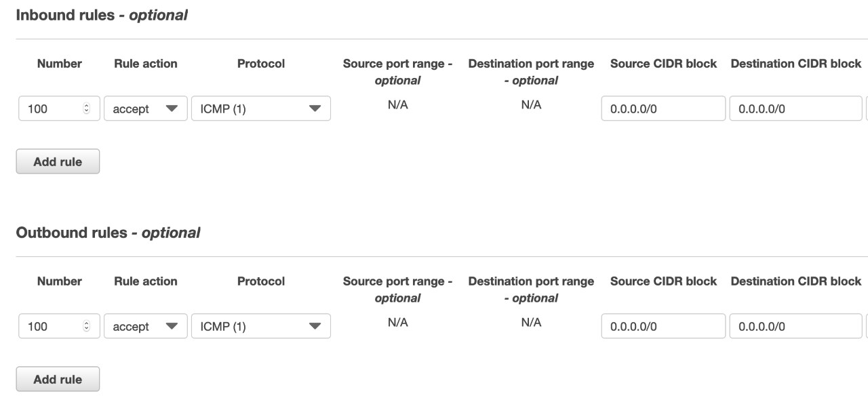The image size is (868, 400).
Task: Click the Inbound rules - optional heading
Action: point(102,15)
